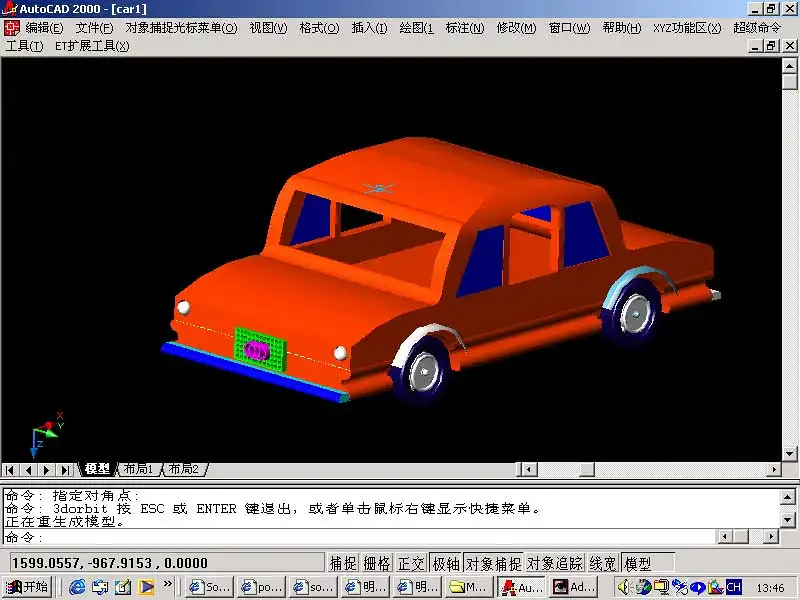
Task: Open the 绘图 draw menu
Action: (416, 28)
